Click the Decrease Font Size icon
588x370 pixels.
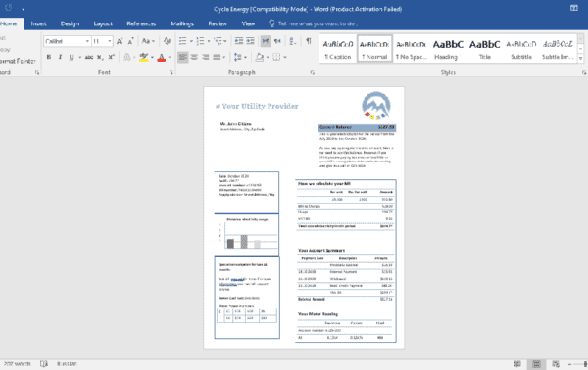coord(130,41)
